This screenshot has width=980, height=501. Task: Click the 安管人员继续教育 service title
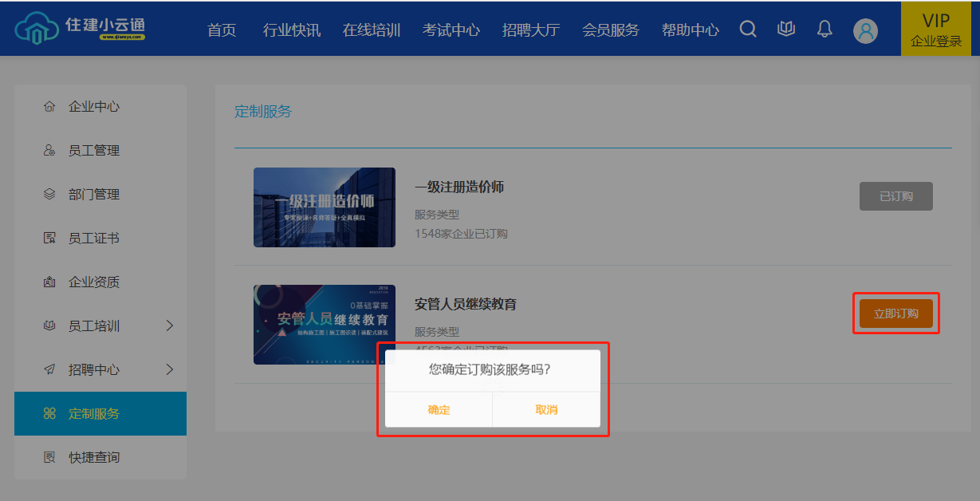click(466, 304)
